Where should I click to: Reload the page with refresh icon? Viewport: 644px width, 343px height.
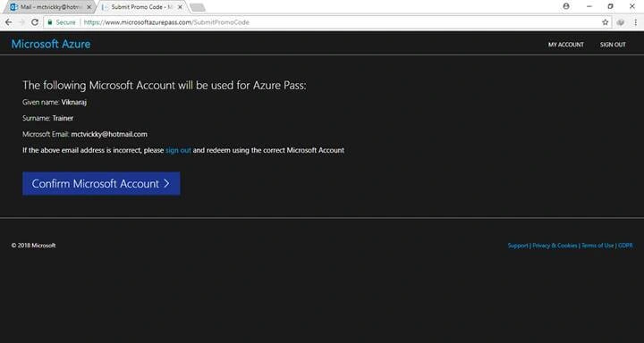point(35,22)
